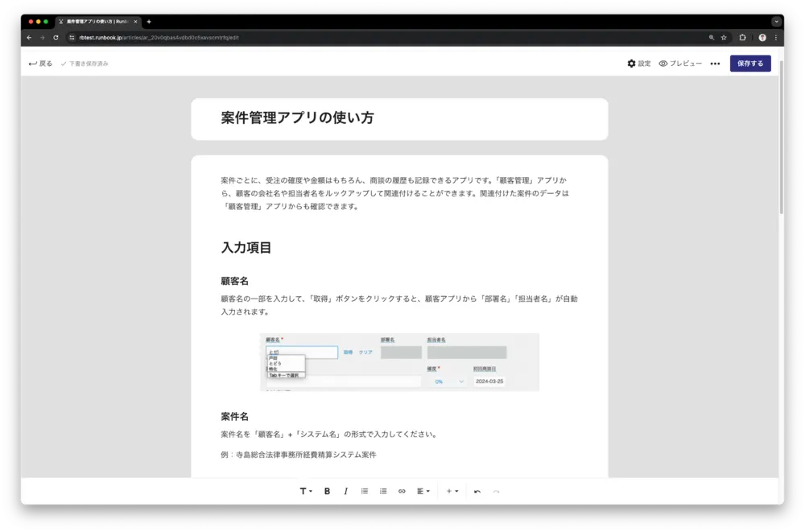Select the 案件管理アプリの使い方 browser tab
805x532 pixels.
click(98, 22)
